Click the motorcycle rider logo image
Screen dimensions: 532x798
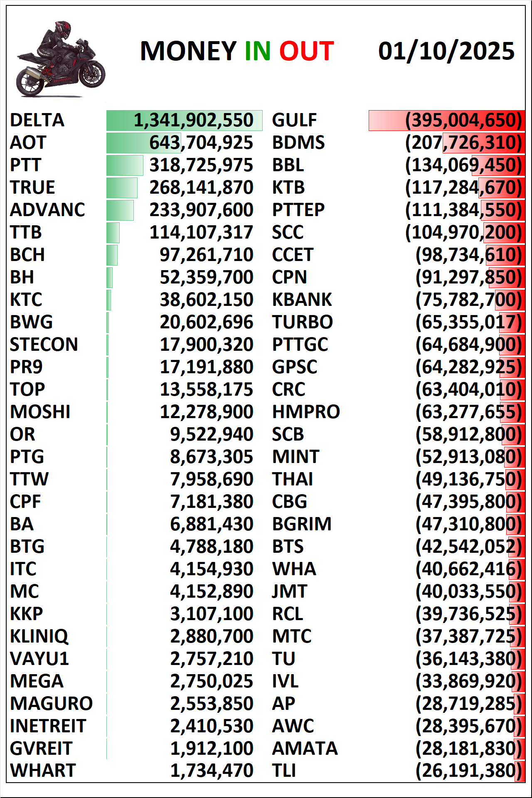[x=60, y=59]
